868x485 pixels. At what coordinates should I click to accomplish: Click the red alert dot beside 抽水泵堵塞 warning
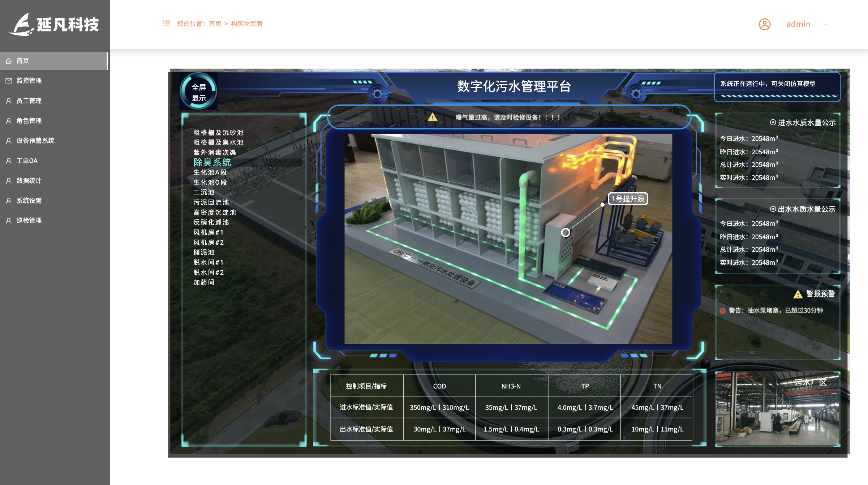(722, 311)
